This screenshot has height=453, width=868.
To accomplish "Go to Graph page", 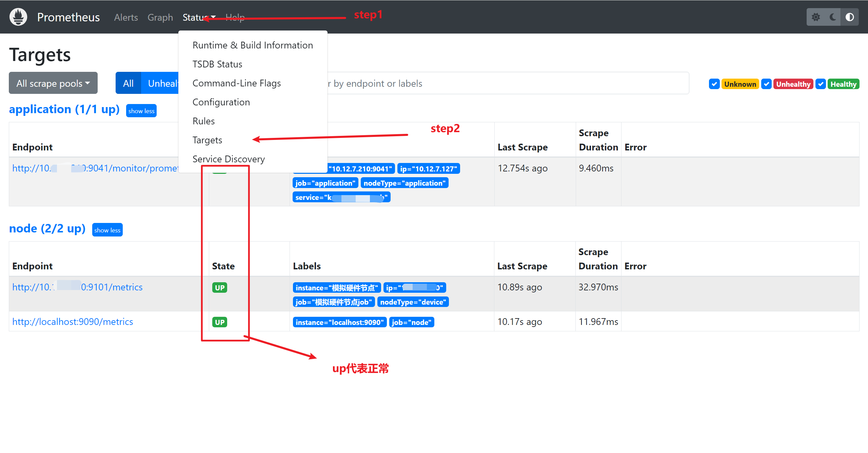I will tap(160, 17).
